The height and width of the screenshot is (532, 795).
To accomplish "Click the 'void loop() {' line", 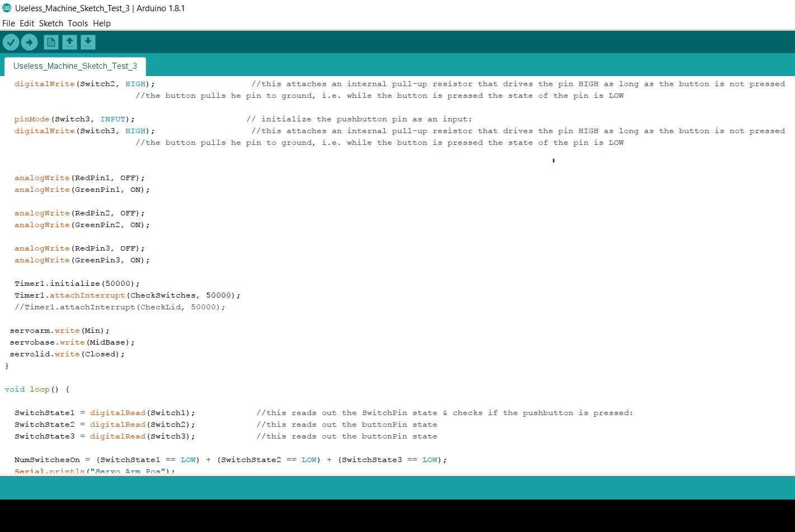I will (37, 389).
